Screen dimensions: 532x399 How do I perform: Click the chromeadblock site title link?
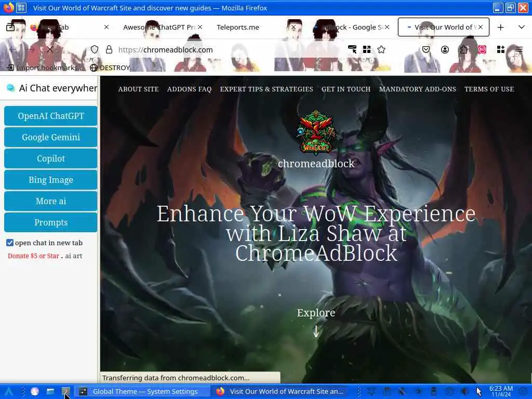click(316, 164)
